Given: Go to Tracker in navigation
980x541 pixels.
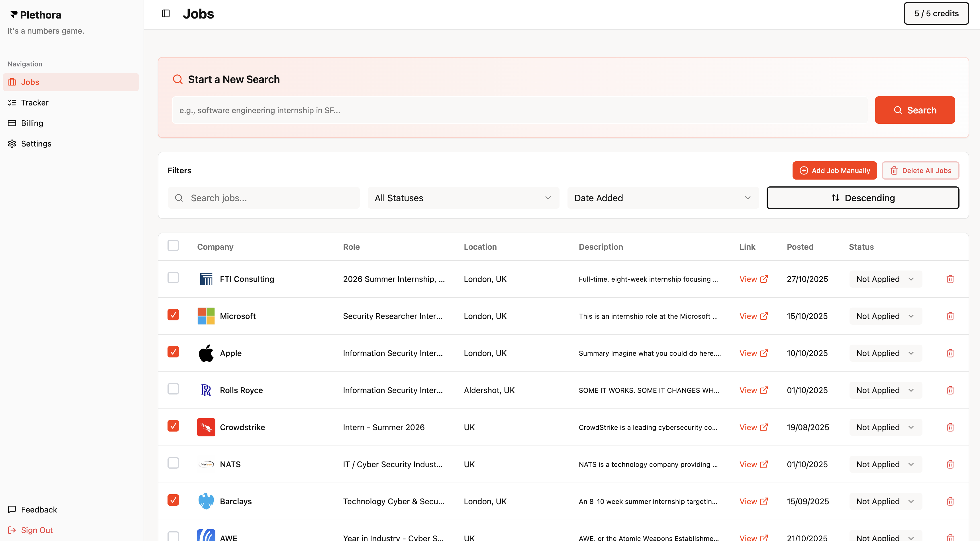Looking at the screenshot, I should pos(35,102).
